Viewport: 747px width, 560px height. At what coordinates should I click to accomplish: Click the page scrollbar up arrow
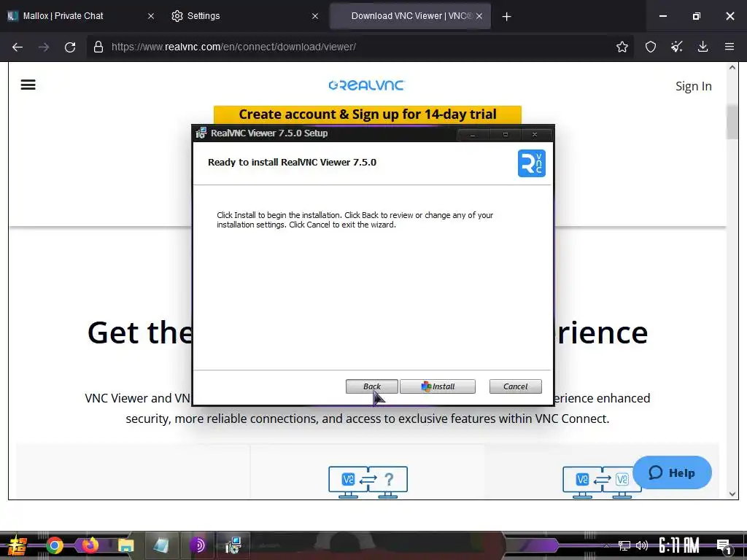coord(732,68)
